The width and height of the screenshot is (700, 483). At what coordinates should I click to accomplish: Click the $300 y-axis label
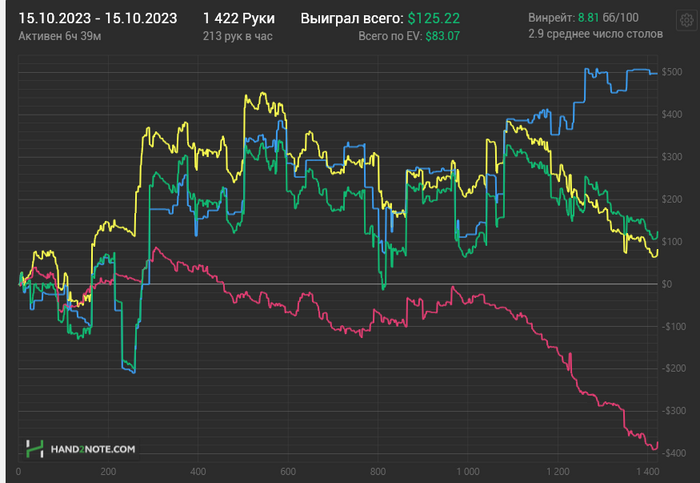pos(671,157)
